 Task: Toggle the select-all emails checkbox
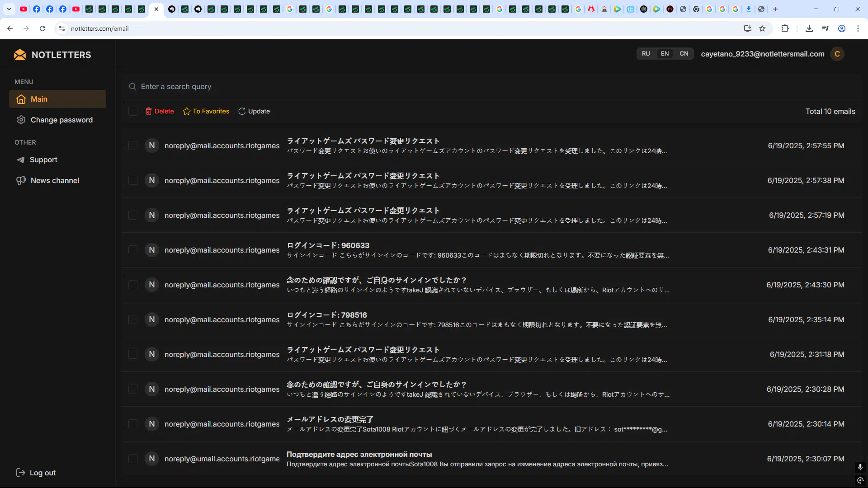pyautogui.click(x=132, y=111)
